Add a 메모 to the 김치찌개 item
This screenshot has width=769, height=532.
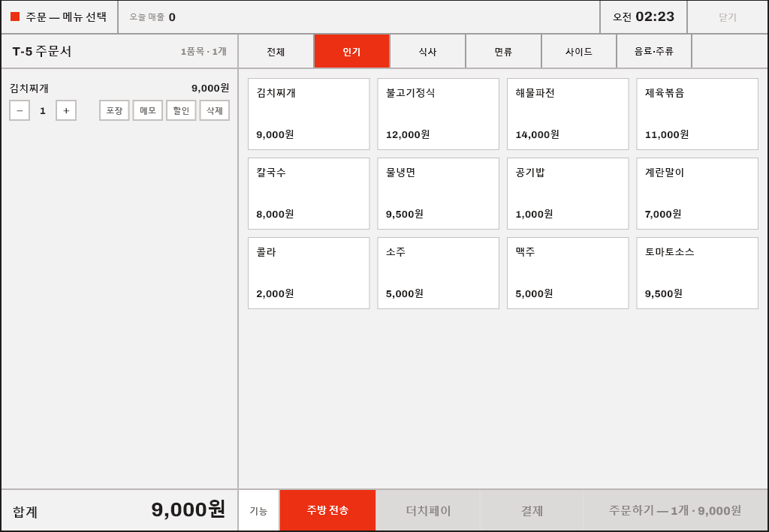point(148,110)
